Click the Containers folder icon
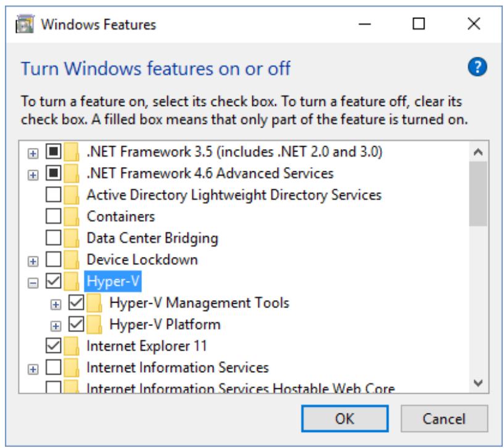Screen dimensions: 504x448 click(x=72, y=216)
